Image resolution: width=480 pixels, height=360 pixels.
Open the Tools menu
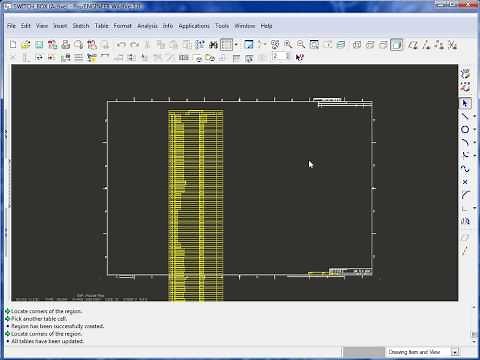point(222,26)
